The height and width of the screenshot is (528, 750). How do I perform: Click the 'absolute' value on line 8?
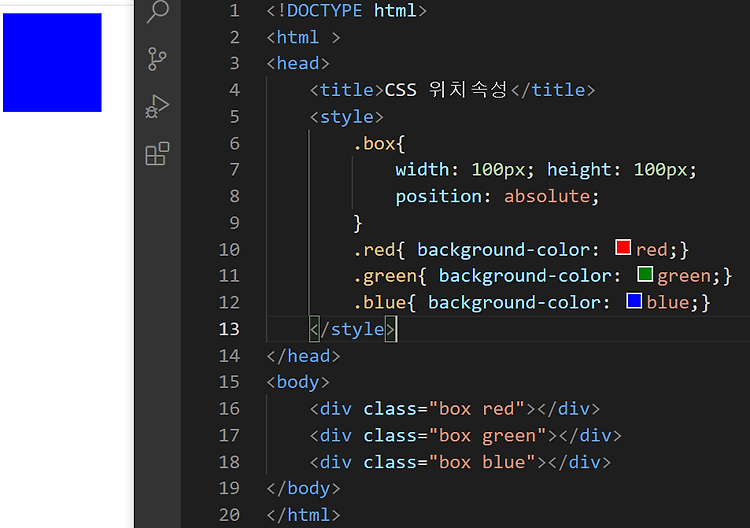click(x=547, y=197)
